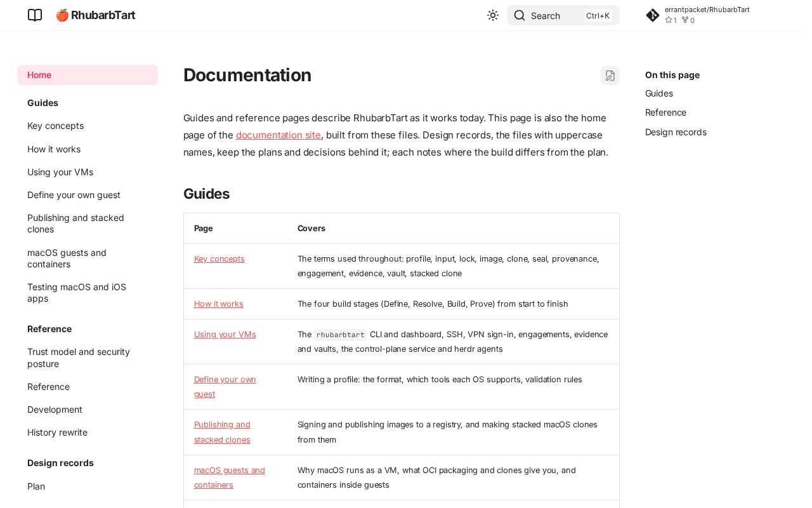812x508 pixels.
Task: Jump to Guides in On this page
Action: [659, 93]
